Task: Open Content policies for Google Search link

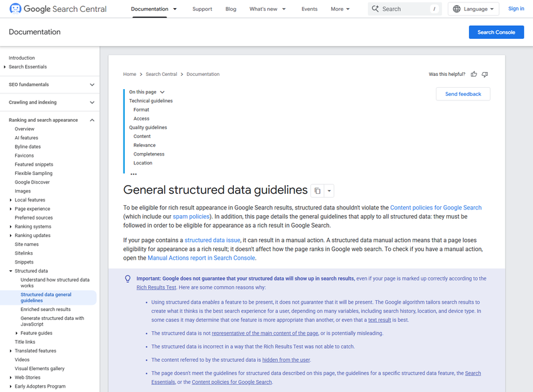Action: click(436, 208)
